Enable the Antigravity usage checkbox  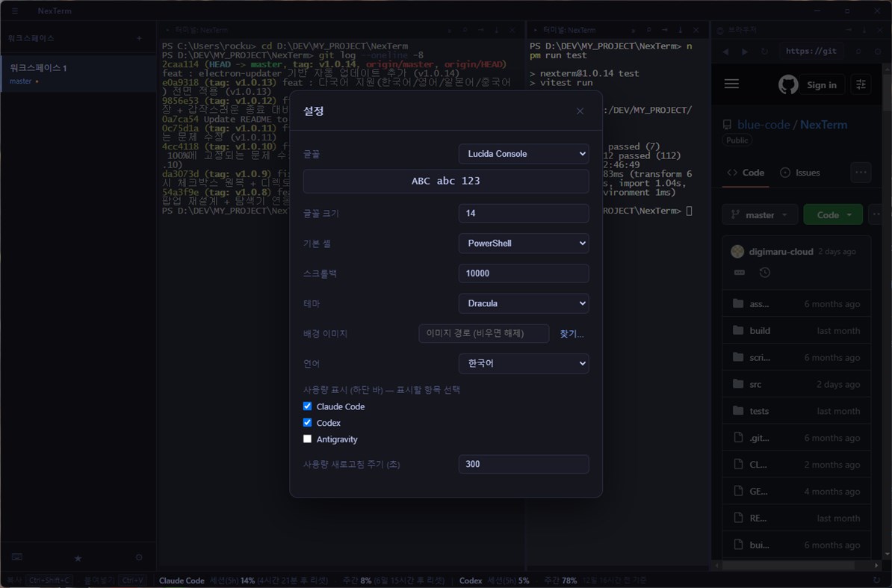[307, 439]
